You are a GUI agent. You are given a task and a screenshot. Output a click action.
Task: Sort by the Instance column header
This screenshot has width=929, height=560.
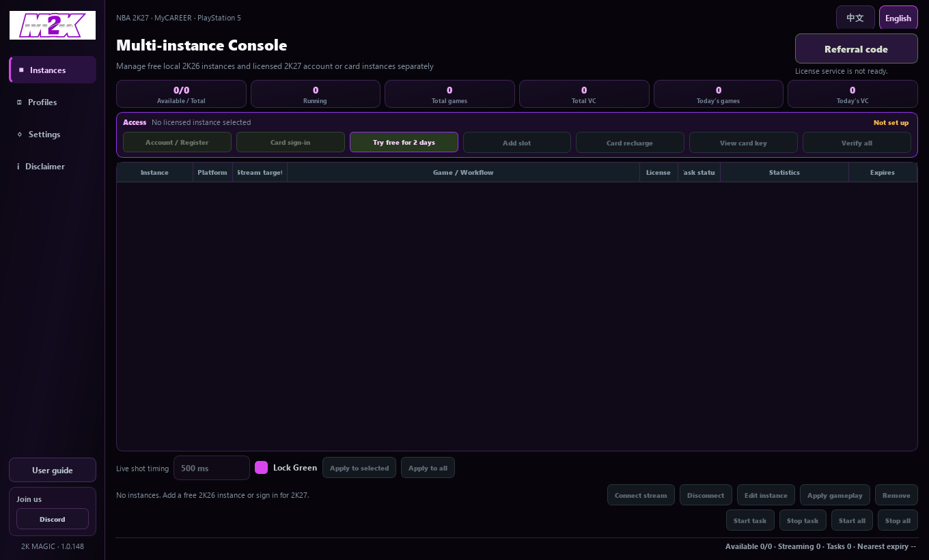tap(154, 172)
